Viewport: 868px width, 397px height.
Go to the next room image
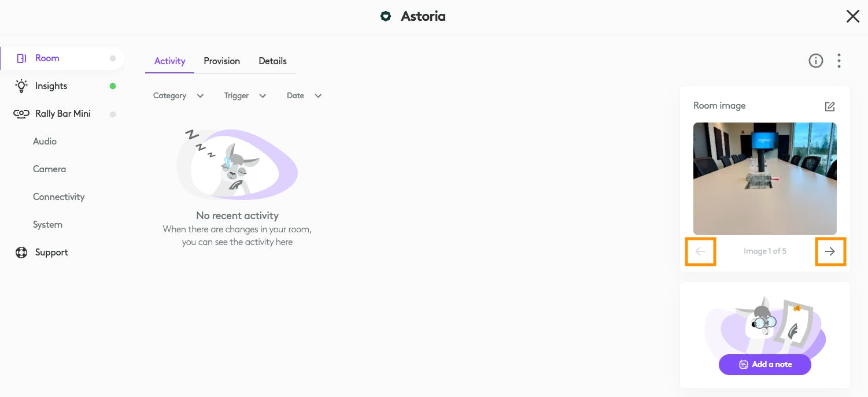point(830,251)
